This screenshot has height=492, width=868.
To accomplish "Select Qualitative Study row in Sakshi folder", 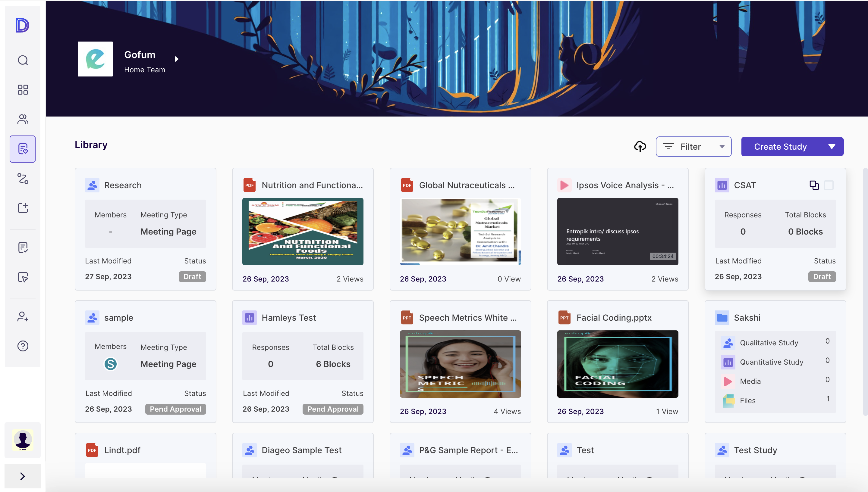I will pos(775,342).
